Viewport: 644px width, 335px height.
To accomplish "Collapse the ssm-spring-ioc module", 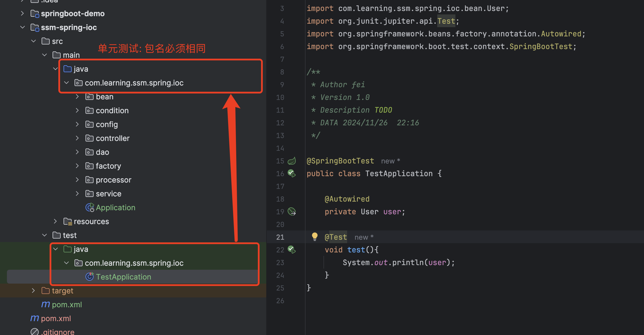I will pos(23,27).
